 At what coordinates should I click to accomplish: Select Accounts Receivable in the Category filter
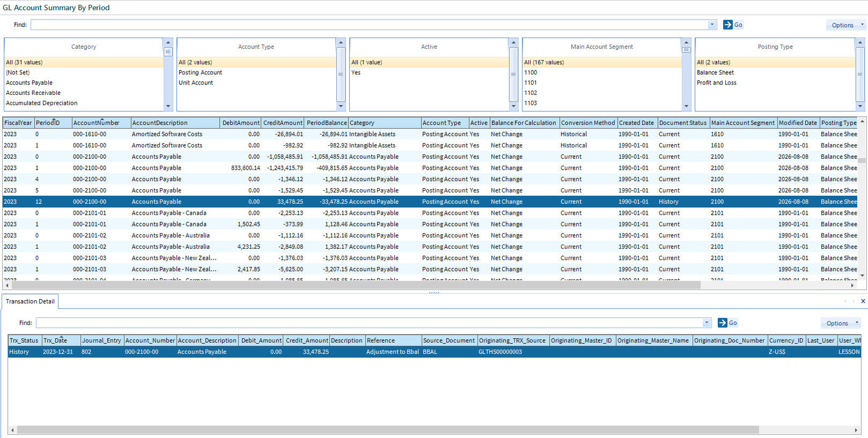pyautogui.click(x=84, y=93)
